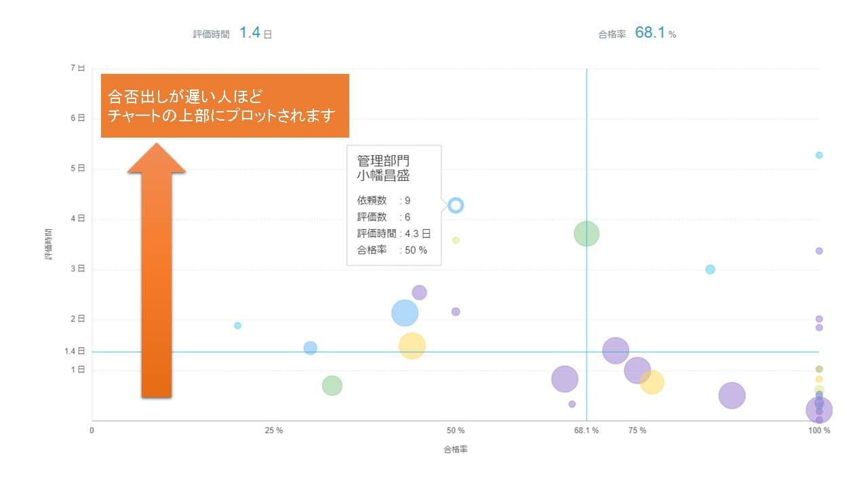The width and height of the screenshot is (868, 488).
Task: Click the small yellow-green bubble below the highlighted ring
Action: click(456, 240)
